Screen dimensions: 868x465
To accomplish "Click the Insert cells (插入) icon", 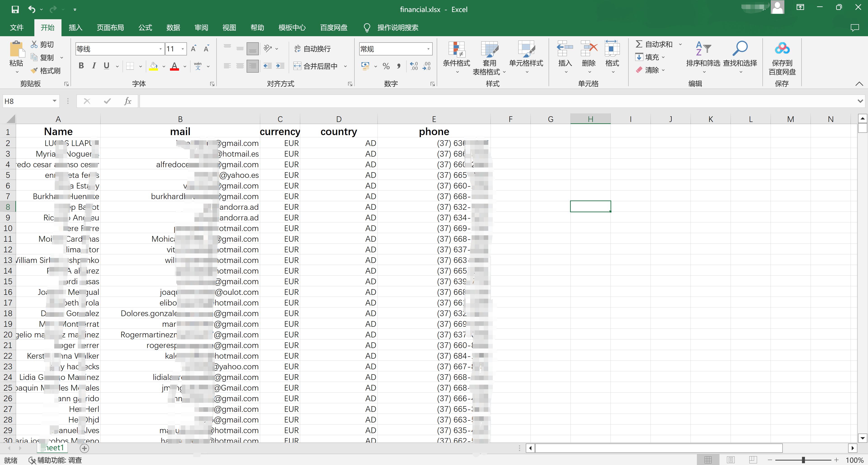I will pyautogui.click(x=565, y=49).
